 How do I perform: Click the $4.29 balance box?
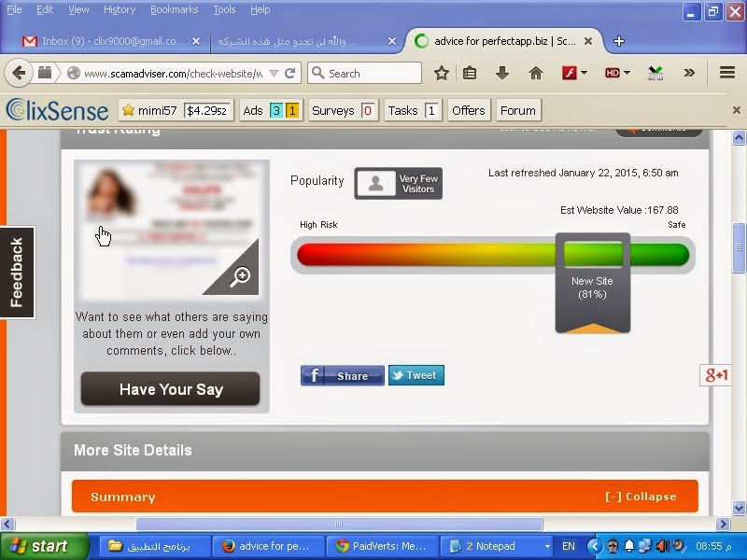(207, 110)
